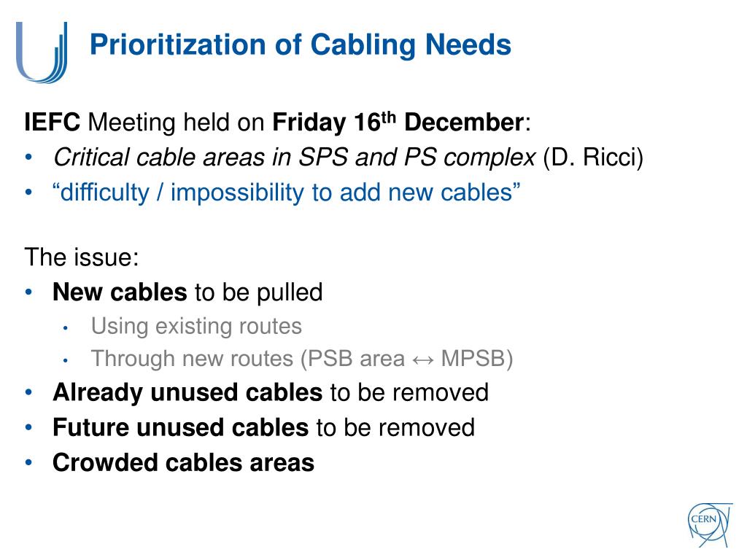Image resolution: width=747 pixels, height=560 pixels.
Task: Click the New cables bold text
Action: [x=120, y=292]
